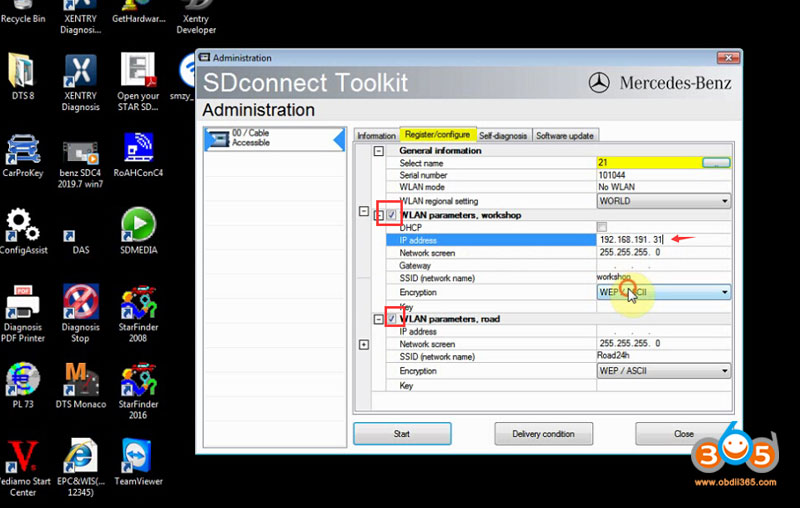This screenshot has width=800, height=508.
Task: Open SDMEDIA green play icon
Action: pos(138,231)
